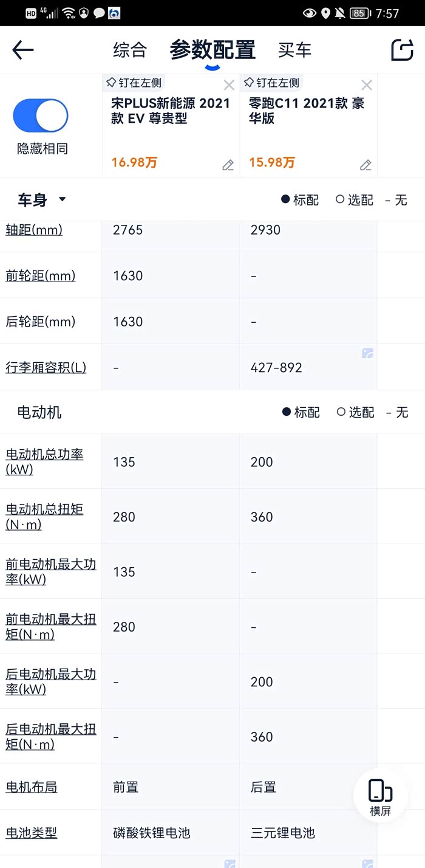Screen dimensions: 425x868
Task: Open the 电池类型 term explanation
Action: coord(32,833)
